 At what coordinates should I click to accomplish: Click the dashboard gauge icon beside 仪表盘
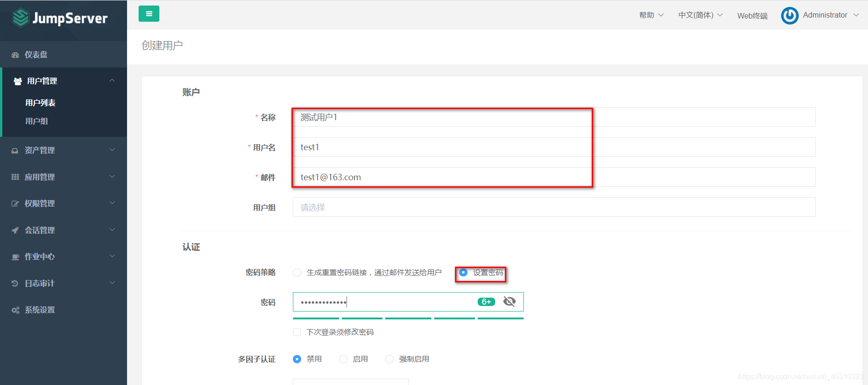click(15, 55)
